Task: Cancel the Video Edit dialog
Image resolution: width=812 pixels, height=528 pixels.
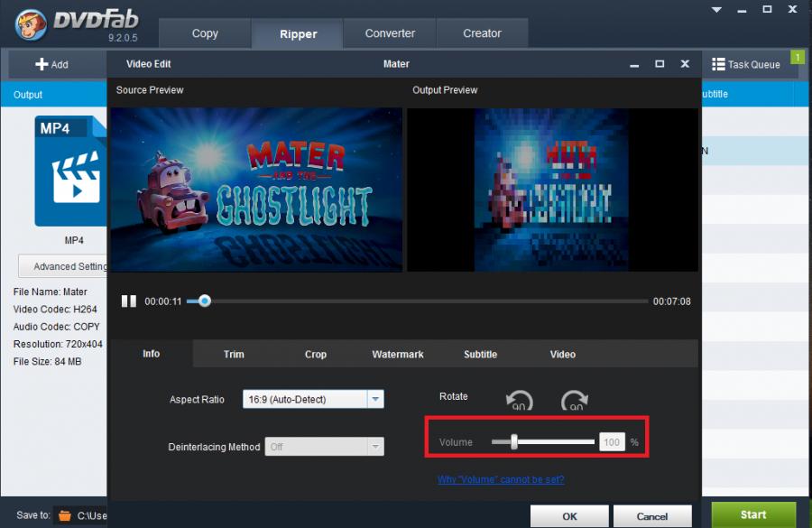Action: click(x=652, y=516)
